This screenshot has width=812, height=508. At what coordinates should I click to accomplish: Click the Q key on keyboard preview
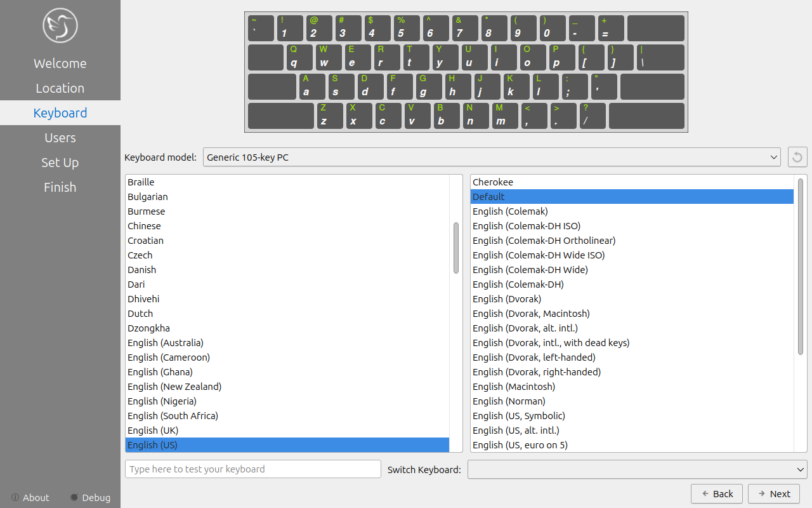[298, 57]
